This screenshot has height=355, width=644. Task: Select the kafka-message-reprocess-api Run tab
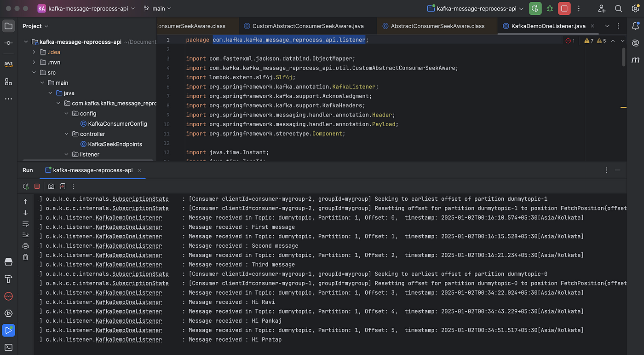92,170
